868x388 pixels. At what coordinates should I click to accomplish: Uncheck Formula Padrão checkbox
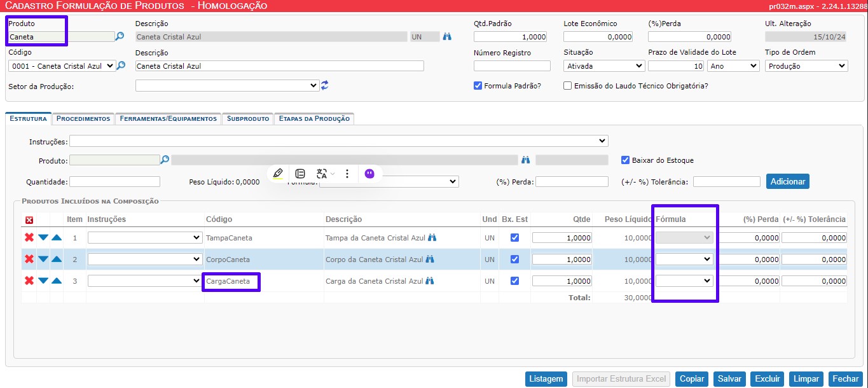(478, 86)
